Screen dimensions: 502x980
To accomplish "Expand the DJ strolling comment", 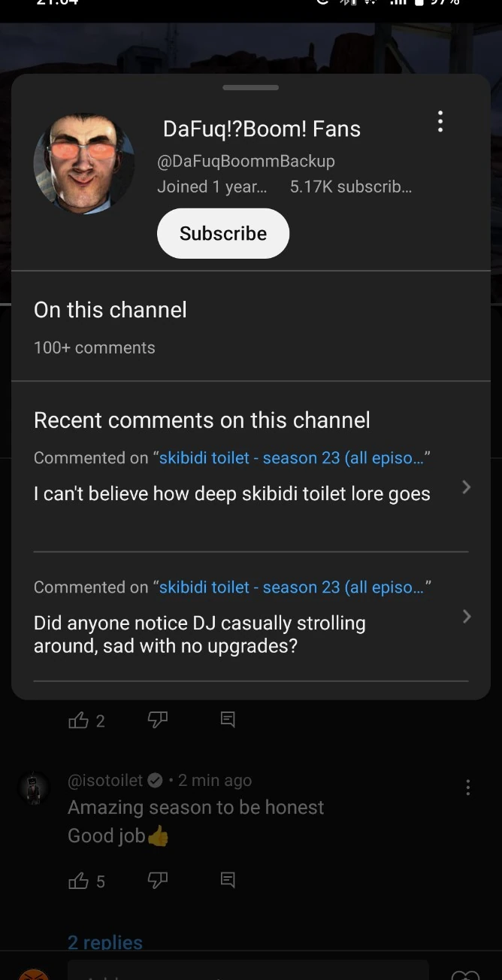I will [x=466, y=616].
